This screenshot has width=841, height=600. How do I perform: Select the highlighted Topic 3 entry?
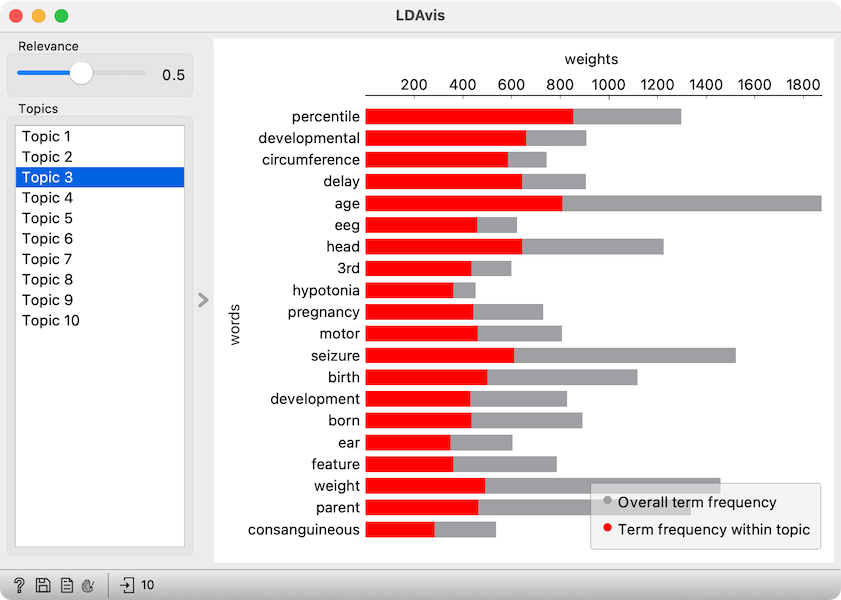coord(100,177)
